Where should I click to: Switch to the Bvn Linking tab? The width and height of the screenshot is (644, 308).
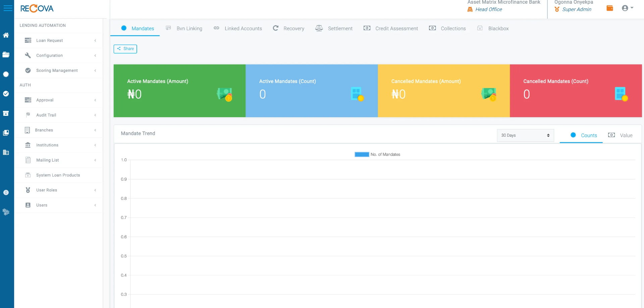coord(184,29)
